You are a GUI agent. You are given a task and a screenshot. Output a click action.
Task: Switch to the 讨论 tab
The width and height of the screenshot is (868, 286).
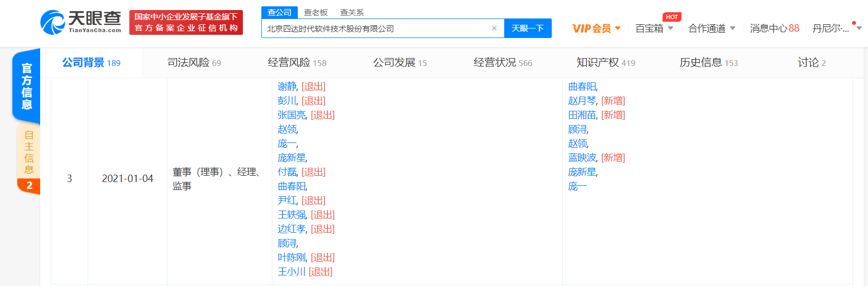click(x=812, y=63)
